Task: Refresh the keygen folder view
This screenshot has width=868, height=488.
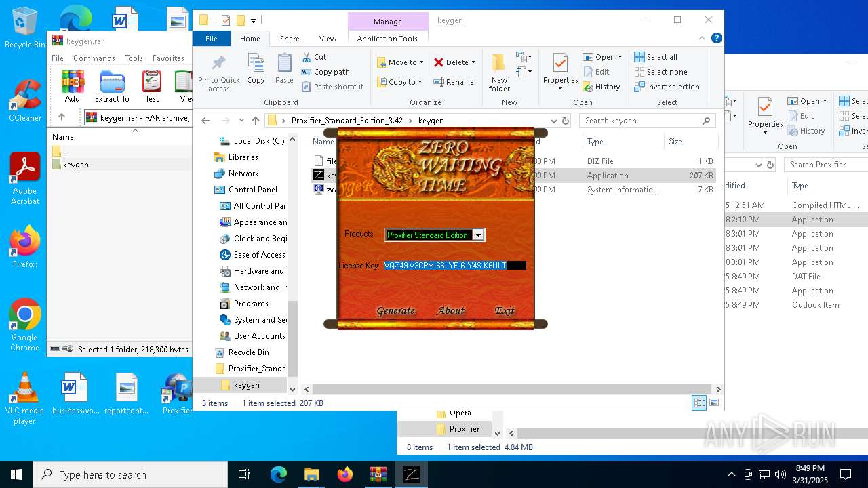Action: pos(566,121)
